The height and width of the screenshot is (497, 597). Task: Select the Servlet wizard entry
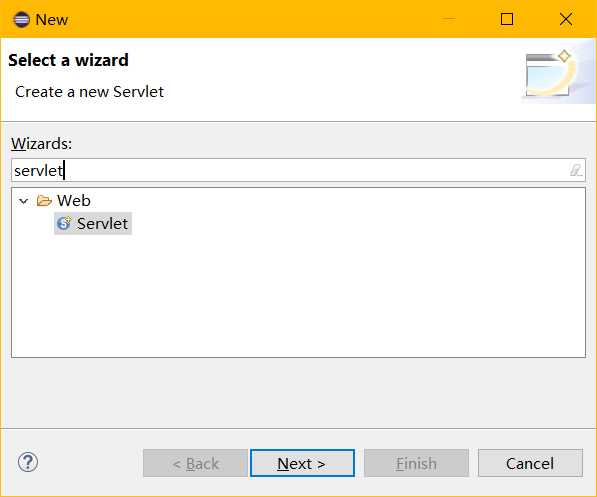coord(93,224)
